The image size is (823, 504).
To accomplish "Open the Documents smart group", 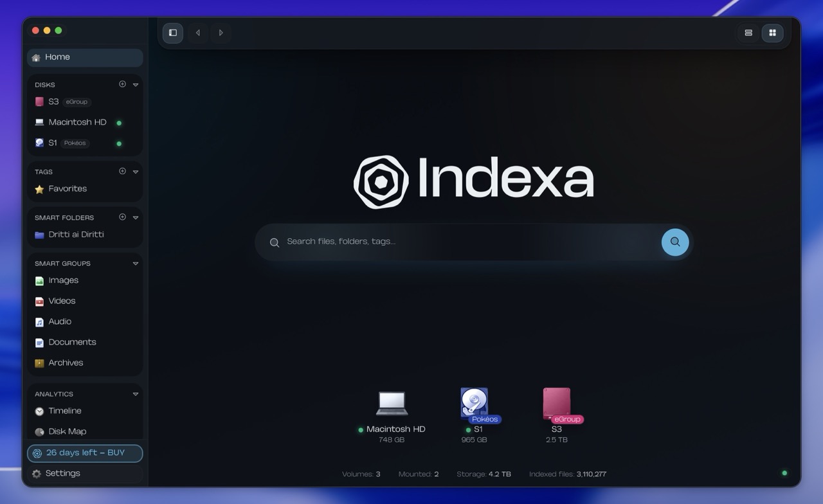I will pos(85,342).
